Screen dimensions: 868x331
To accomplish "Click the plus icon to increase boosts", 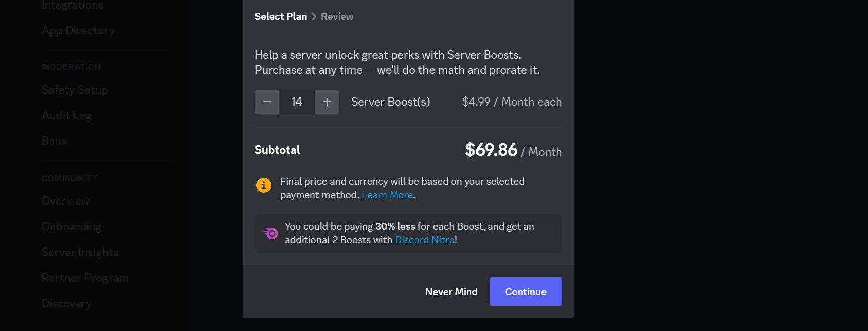I will (327, 101).
